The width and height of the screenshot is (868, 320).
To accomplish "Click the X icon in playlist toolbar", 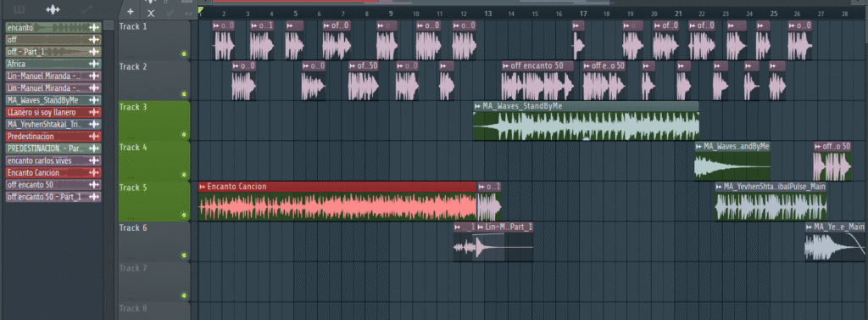I will coord(151,14).
